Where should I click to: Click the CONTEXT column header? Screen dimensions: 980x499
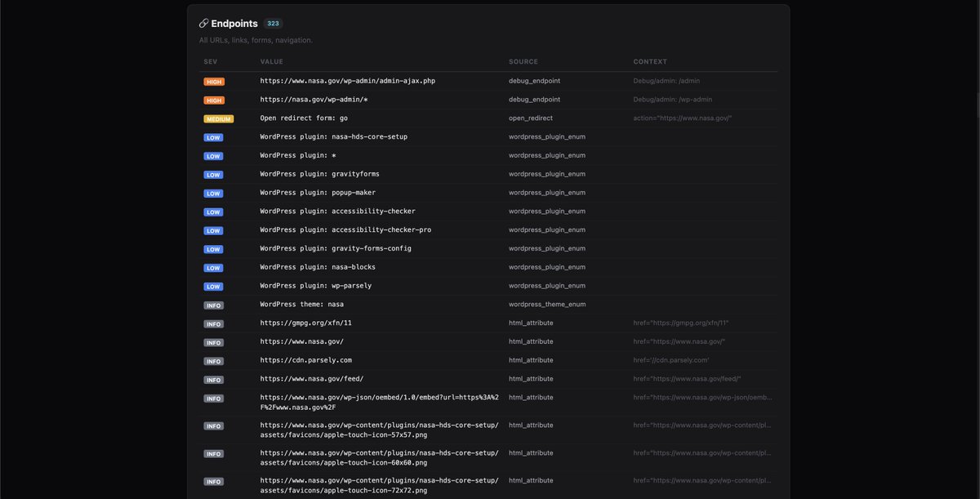tap(650, 62)
